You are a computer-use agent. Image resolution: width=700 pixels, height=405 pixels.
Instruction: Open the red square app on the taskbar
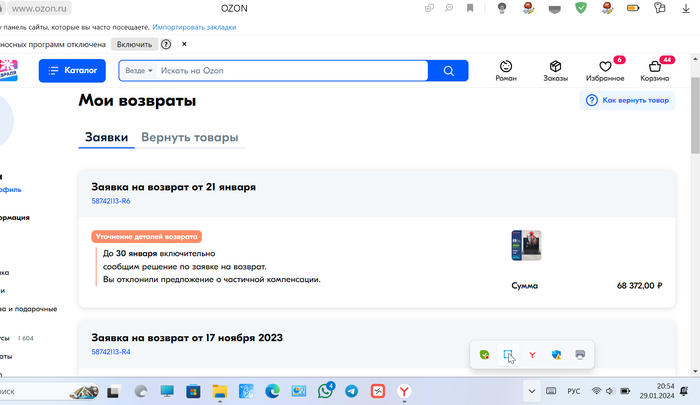pyautogui.click(x=378, y=392)
